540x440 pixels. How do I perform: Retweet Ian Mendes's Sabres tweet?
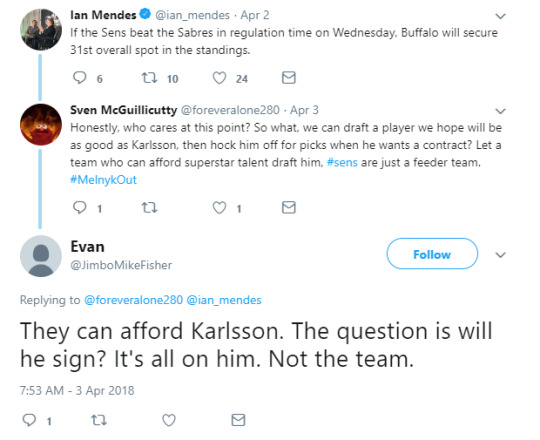[x=149, y=78]
